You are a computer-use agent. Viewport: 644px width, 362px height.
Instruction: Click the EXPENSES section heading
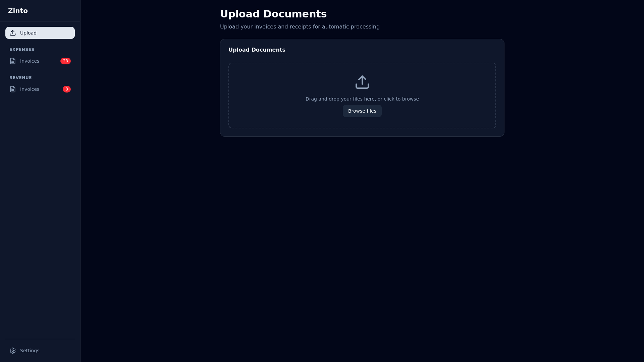tap(22, 50)
